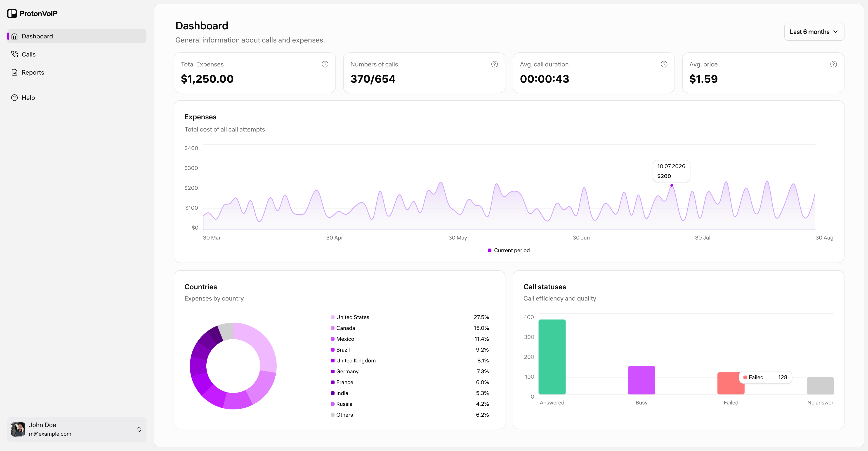
Task: Open the Last 6 months period dropdown
Action: pos(814,32)
